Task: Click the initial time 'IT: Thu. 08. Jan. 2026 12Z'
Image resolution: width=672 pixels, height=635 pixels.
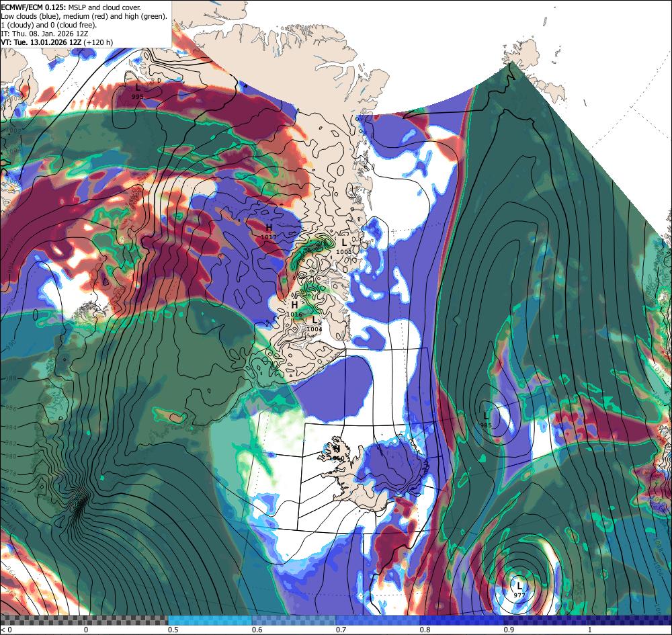Action: pyautogui.click(x=44, y=34)
